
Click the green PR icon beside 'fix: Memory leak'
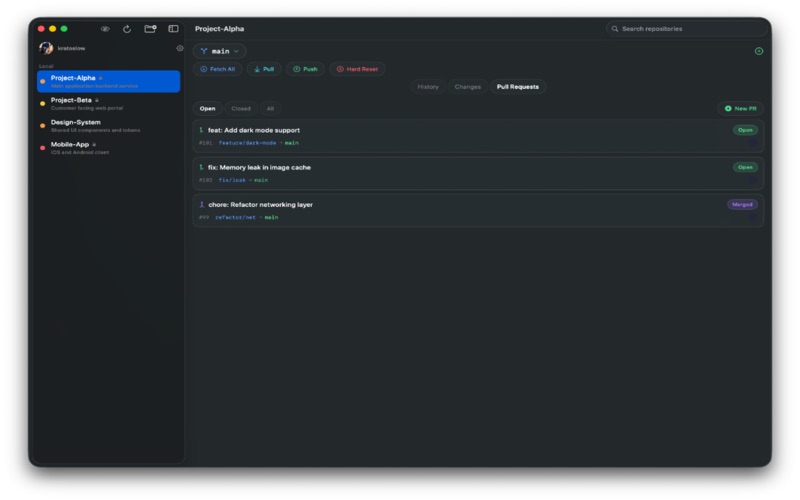pos(202,167)
